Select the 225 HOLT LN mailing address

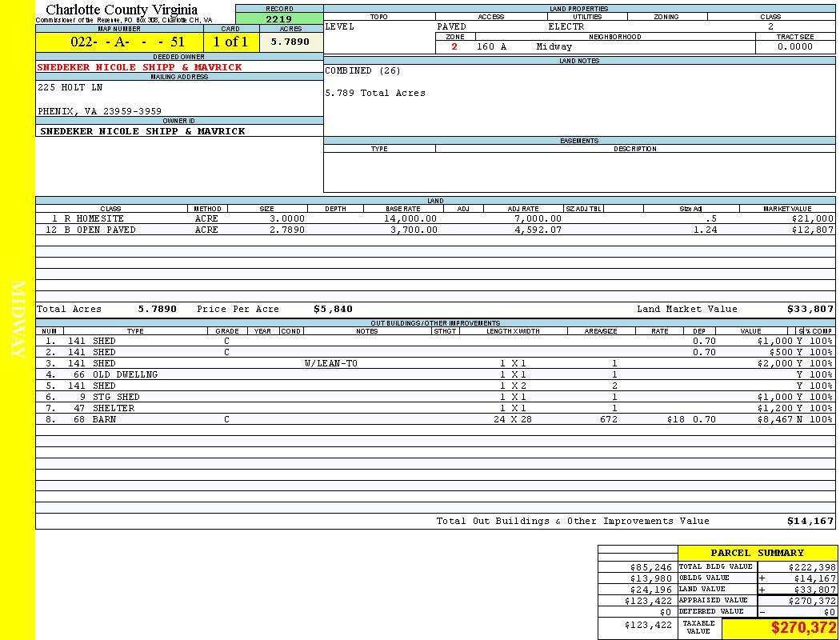[70, 87]
